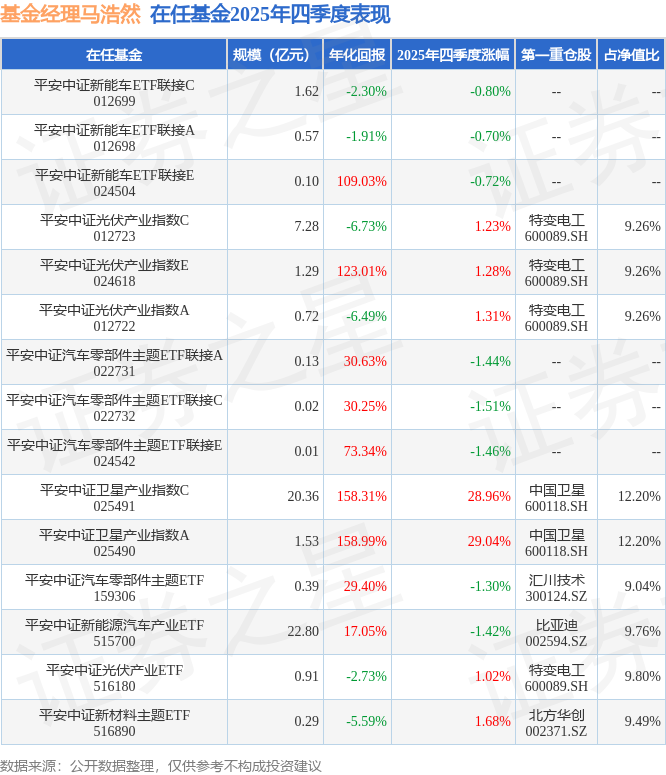The image size is (666, 775).
Task: Click the 第一重仓股 column header
Action: 556,54
